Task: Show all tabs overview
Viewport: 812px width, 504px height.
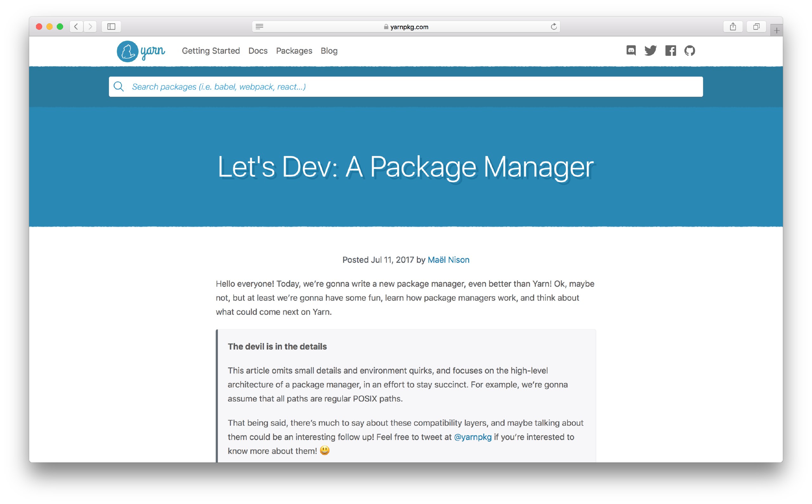Action: coord(756,27)
